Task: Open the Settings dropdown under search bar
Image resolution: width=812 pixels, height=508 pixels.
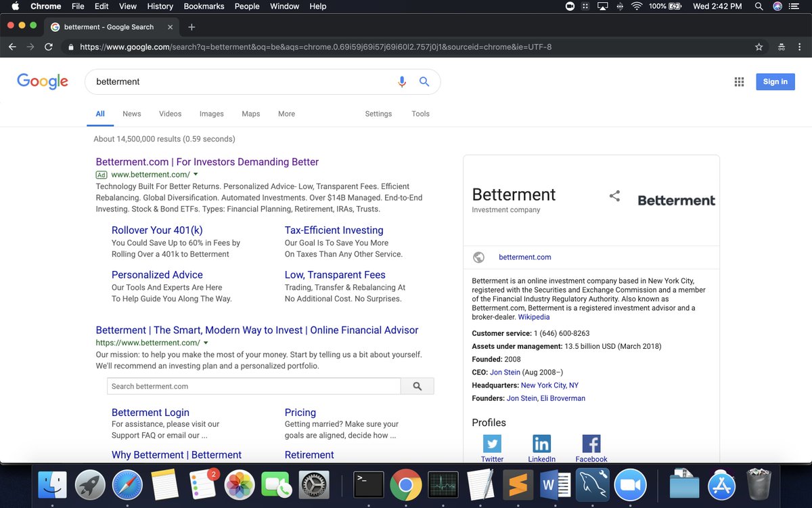Action: 378,114
